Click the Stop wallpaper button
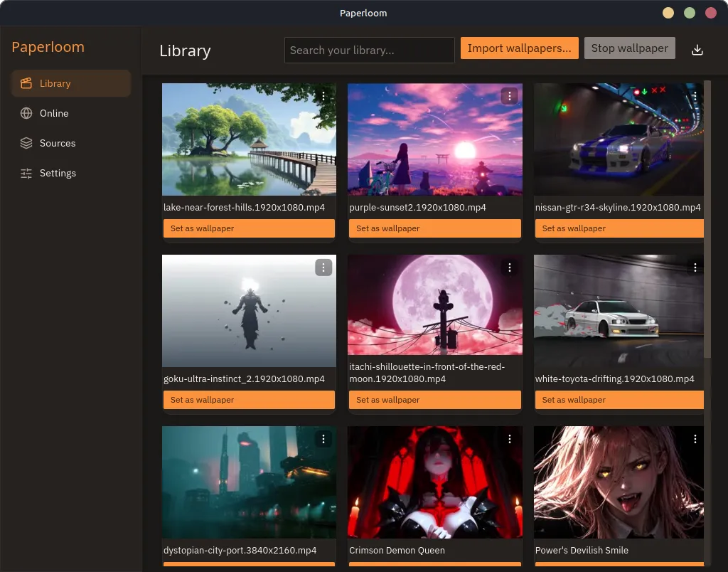Viewport: 728px width, 572px height. (x=630, y=48)
